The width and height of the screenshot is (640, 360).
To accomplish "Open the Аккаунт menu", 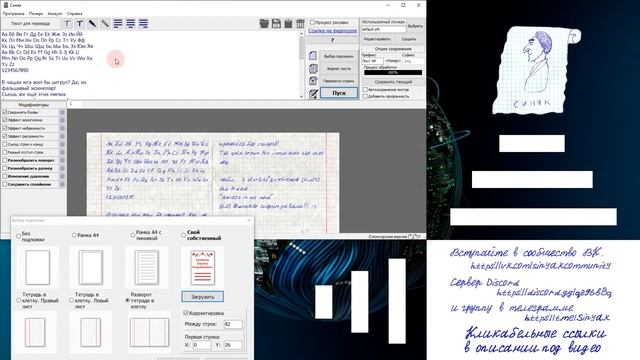I will tap(55, 13).
